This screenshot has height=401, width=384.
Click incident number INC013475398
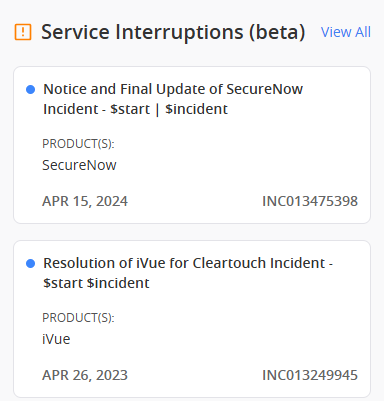click(x=310, y=201)
